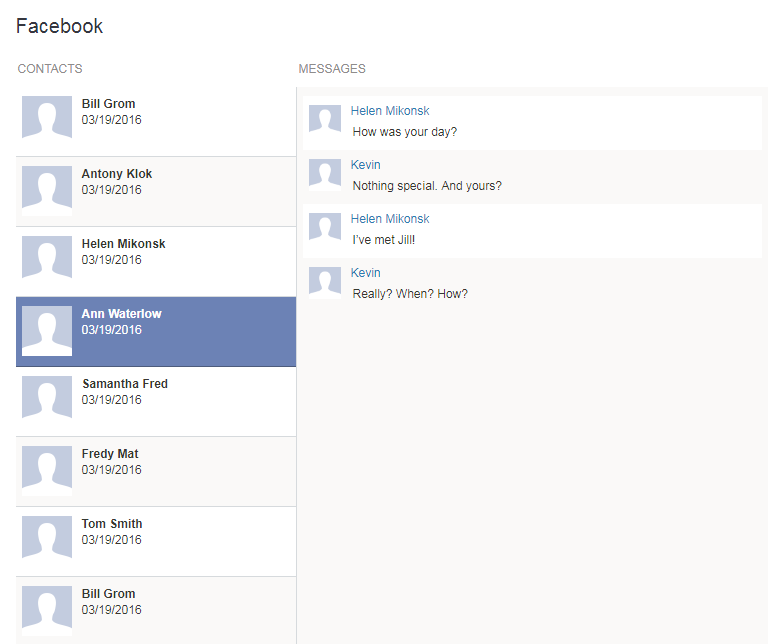Click the date under Helen Mikonsk contact
The width and height of the screenshot is (776, 644).
111,259
